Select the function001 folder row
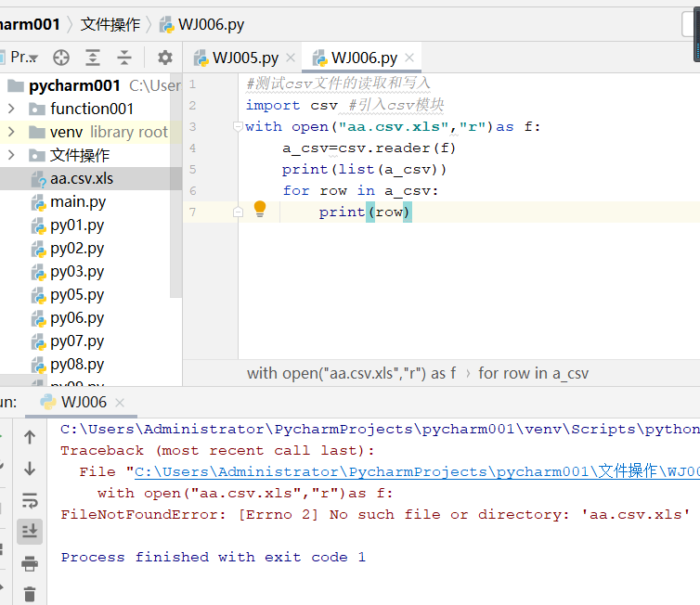 click(x=92, y=109)
